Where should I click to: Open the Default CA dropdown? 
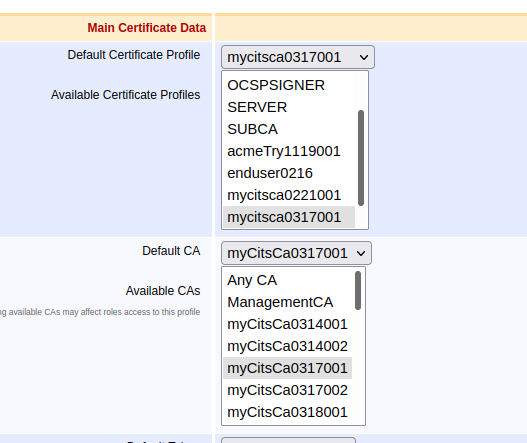click(x=296, y=253)
